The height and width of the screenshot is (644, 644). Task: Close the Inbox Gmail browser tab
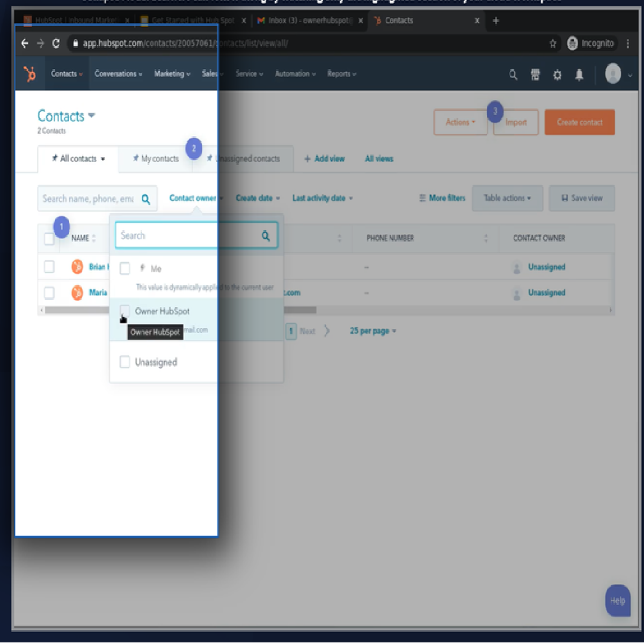(361, 21)
